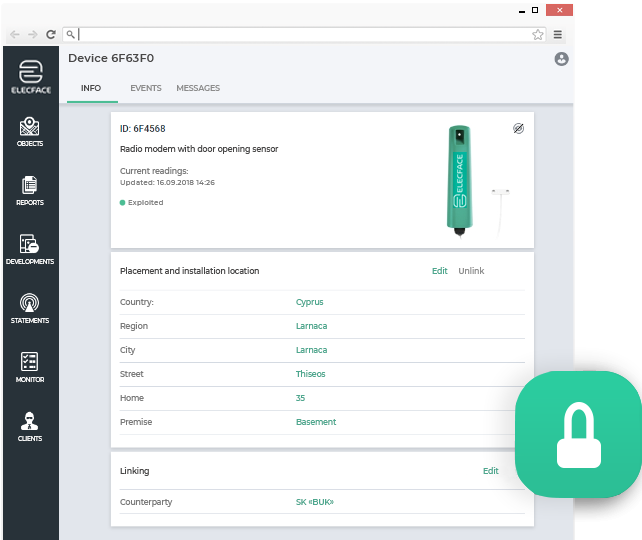642x540 pixels.
Task: Minimize the browser window
Action: pos(522,11)
